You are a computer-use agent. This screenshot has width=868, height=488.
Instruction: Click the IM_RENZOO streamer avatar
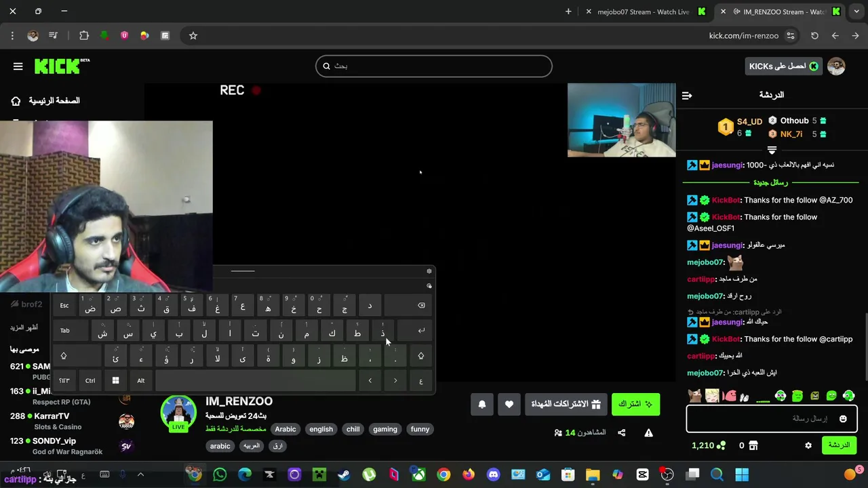pyautogui.click(x=178, y=413)
